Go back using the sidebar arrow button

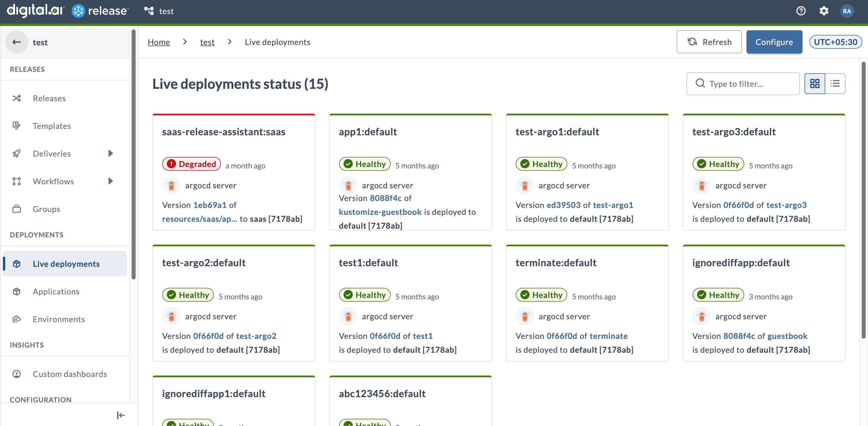(x=16, y=42)
